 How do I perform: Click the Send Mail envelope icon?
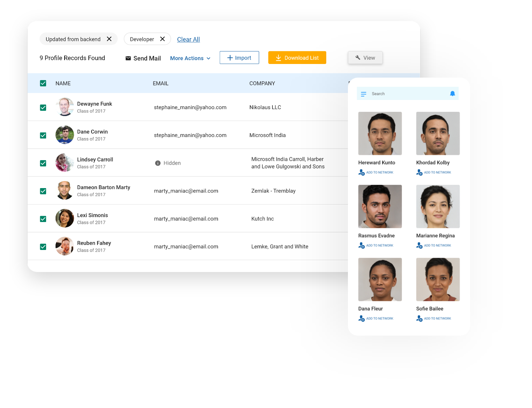click(x=128, y=58)
